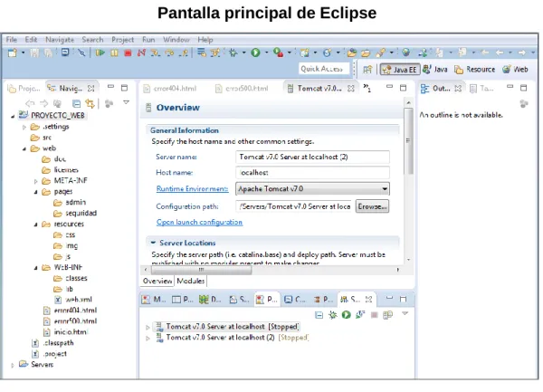Click the Quick Access search box

click(323, 69)
